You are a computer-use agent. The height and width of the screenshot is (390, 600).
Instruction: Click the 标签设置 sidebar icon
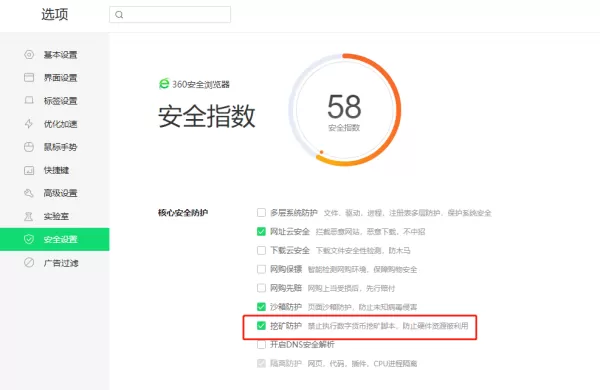(29, 100)
